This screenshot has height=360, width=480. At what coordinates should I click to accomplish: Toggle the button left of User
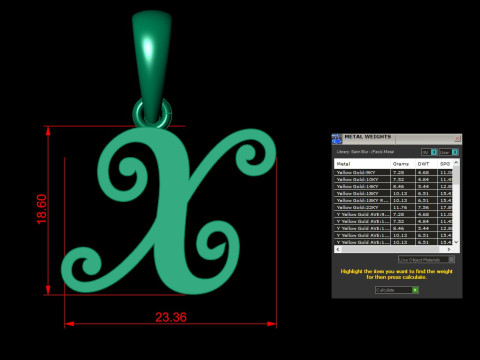coord(429,152)
